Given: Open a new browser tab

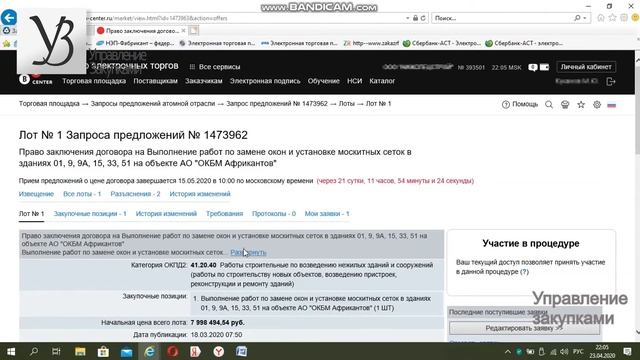Looking at the screenshot, I should point(193,31).
